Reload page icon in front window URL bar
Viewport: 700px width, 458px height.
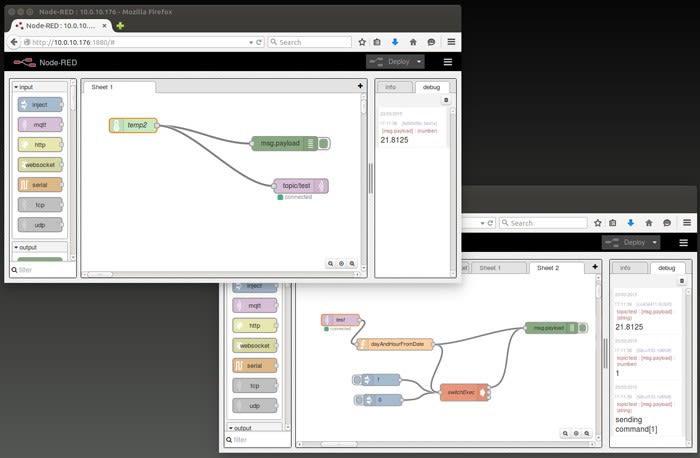(x=259, y=42)
